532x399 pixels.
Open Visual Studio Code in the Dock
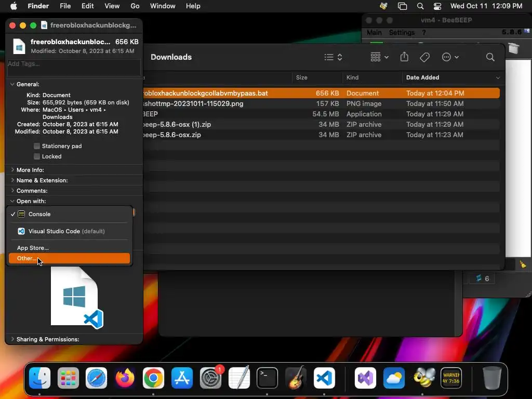[324, 378]
